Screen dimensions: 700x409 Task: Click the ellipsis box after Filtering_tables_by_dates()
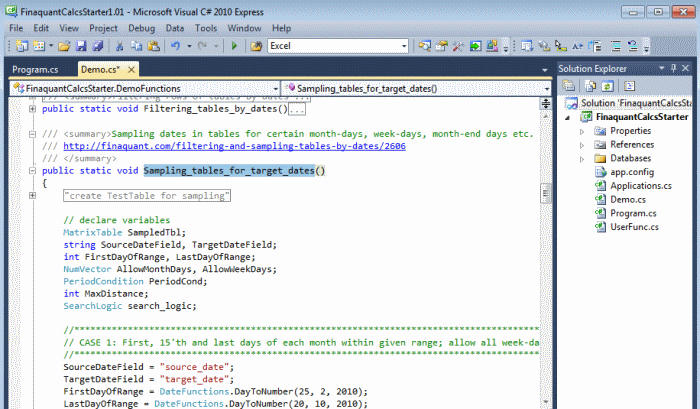point(297,109)
